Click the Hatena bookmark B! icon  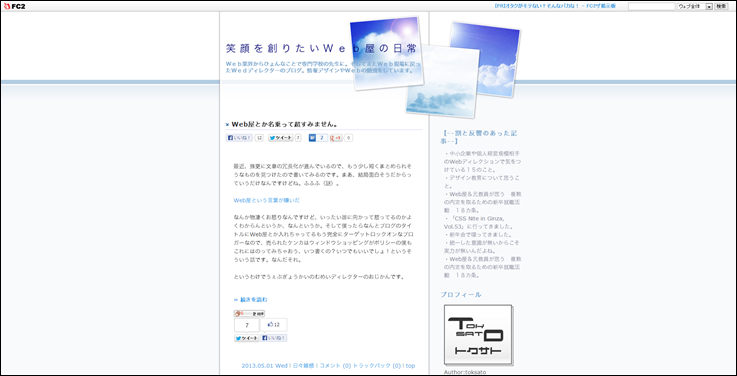(x=312, y=138)
